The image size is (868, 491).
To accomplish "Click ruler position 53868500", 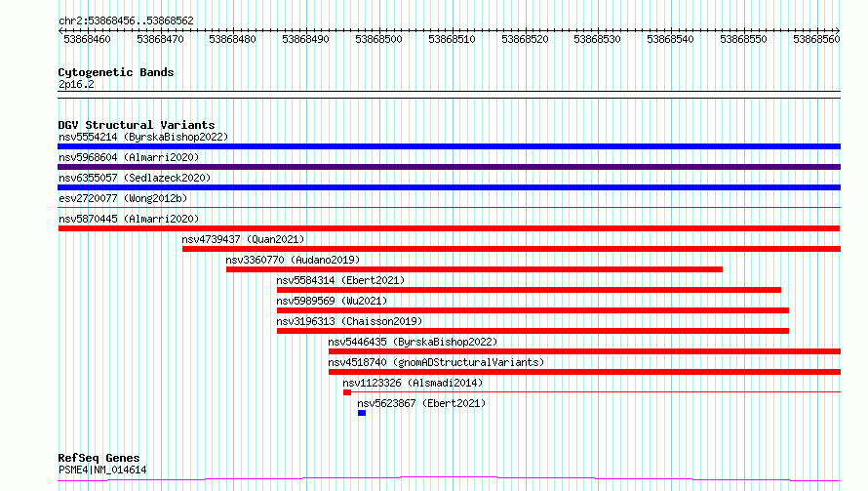I will pos(378,39).
